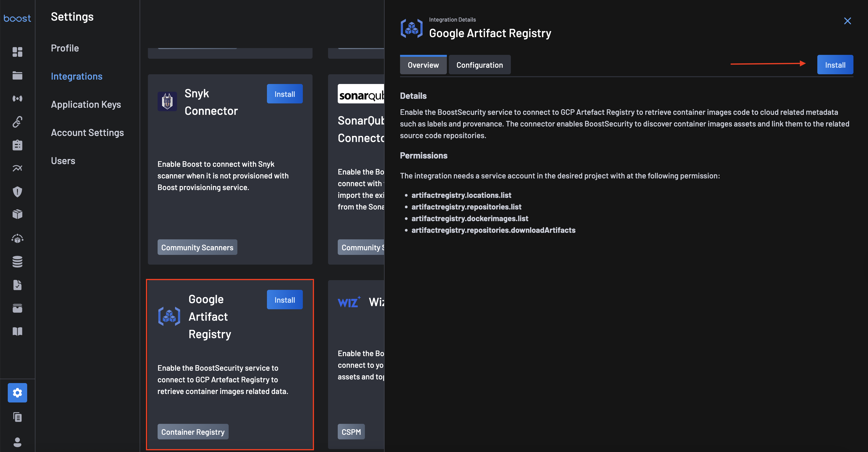868x452 pixels.
Task: Install Google Artifact Registry from details panel
Action: click(x=835, y=65)
